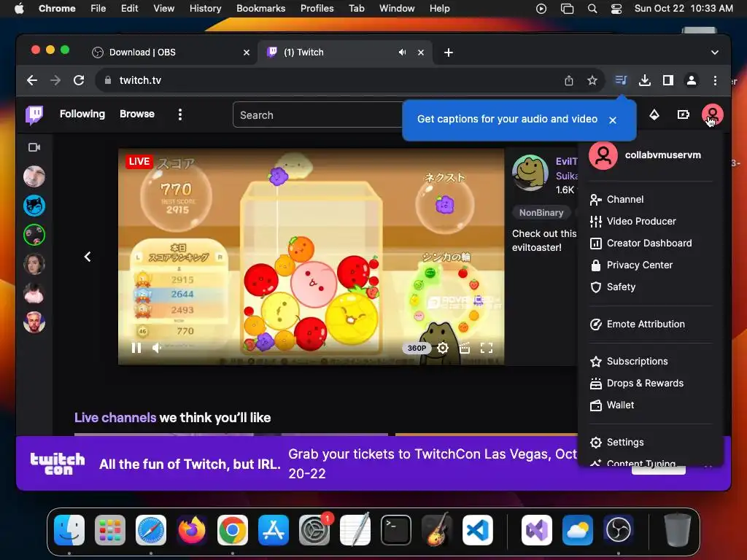This screenshot has width=747, height=560.
Task: Open Following page
Action: (82, 114)
